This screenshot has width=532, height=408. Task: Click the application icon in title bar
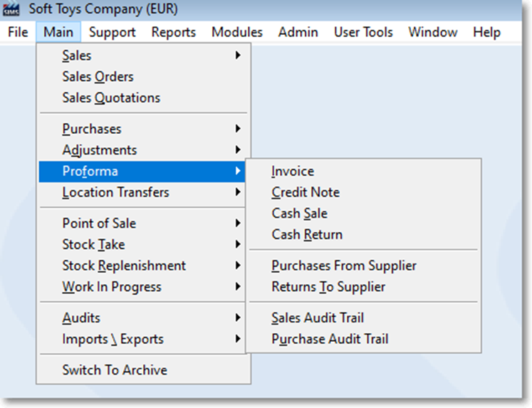point(11,9)
